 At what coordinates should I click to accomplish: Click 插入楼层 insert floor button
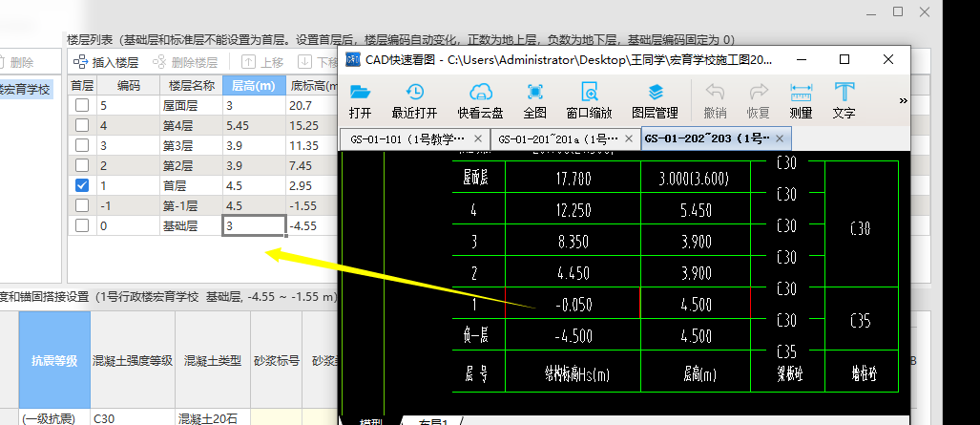tap(106, 62)
